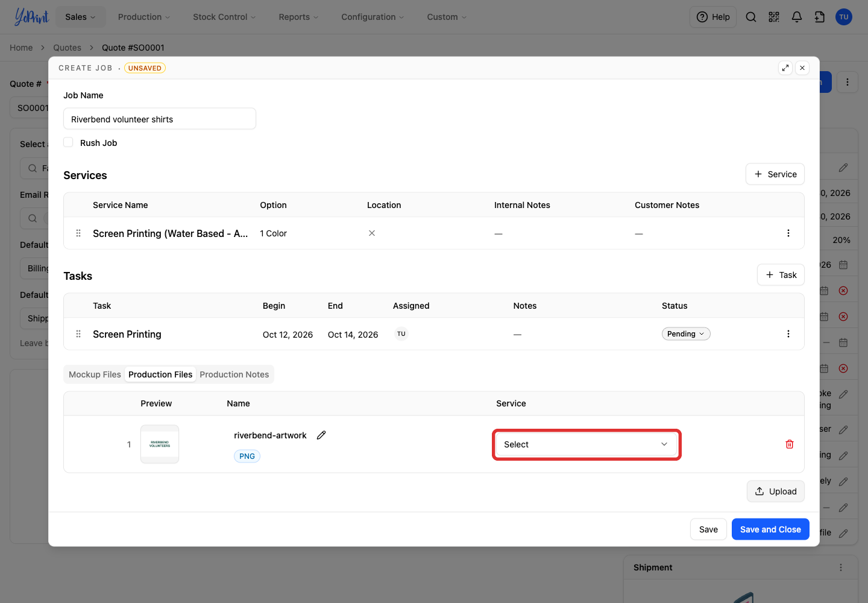Switch to the Production Notes tab
Image resolution: width=868 pixels, height=603 pixels.
click(x=234, y=374)
